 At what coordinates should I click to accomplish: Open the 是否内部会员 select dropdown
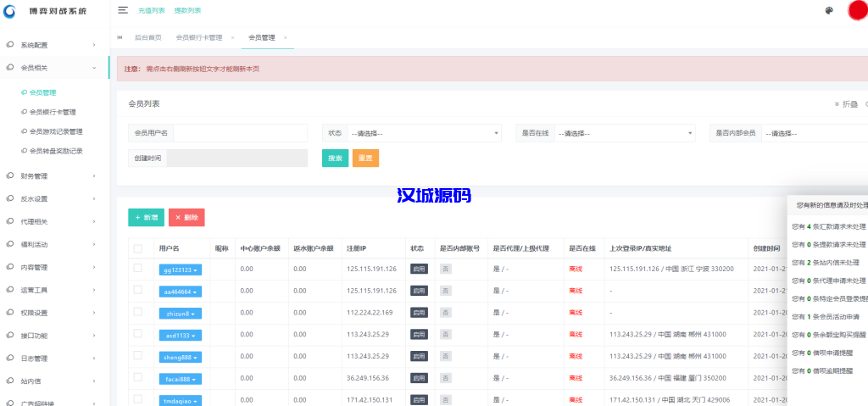click(x=815, y=133)
